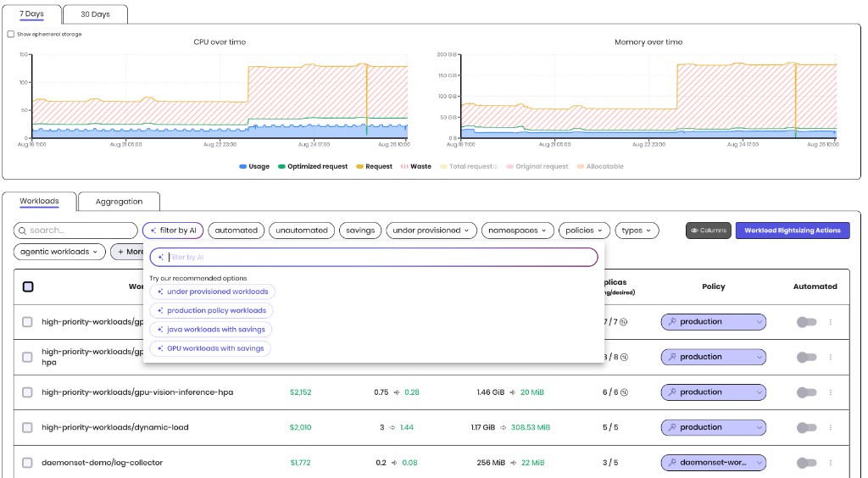
Task: Open daemonset-wor... policy dropdown
Action: pos(714,463)
